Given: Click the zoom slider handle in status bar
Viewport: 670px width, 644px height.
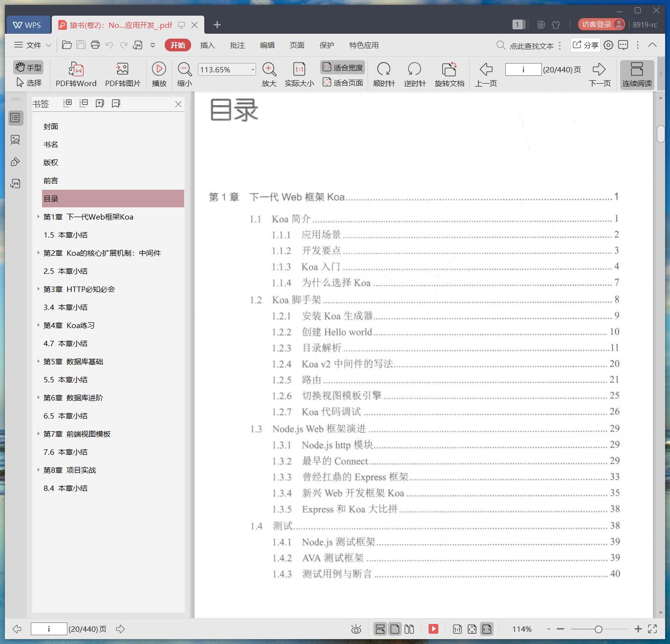Looking at the screenshot, I should (598, 629).
